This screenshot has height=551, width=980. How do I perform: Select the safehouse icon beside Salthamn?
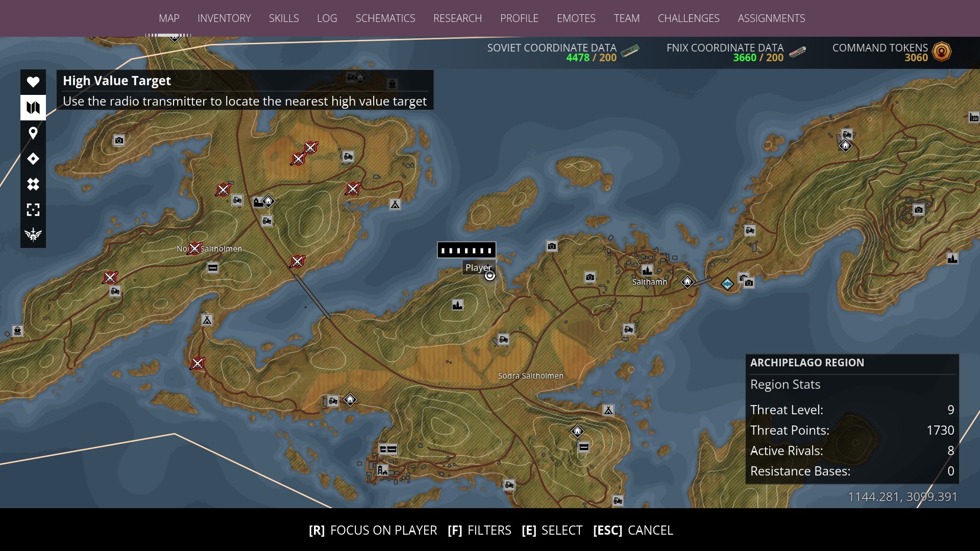click(x=688, y=282)
